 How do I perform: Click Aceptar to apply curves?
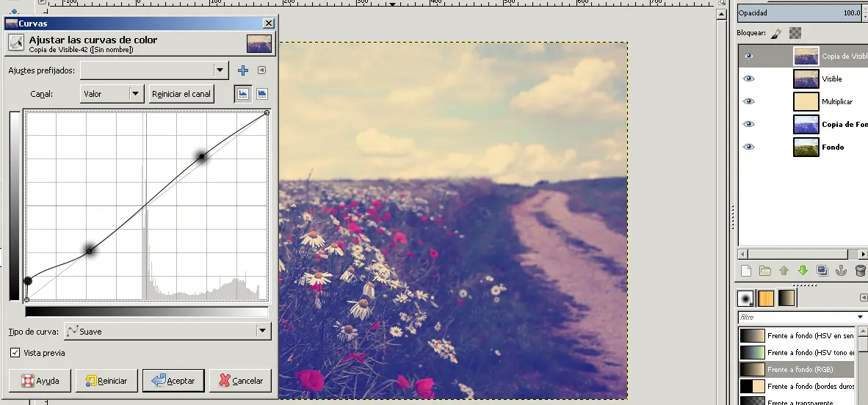173,381
